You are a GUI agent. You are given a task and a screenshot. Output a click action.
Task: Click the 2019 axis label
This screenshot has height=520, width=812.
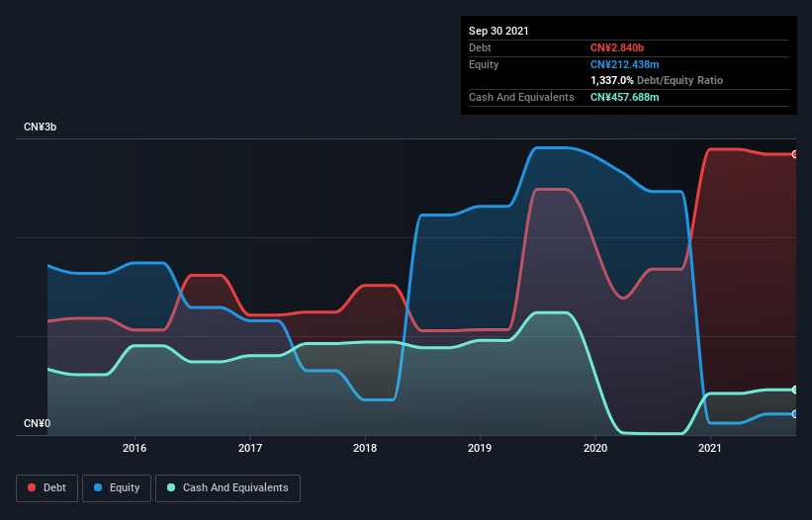tap(480, 448)
